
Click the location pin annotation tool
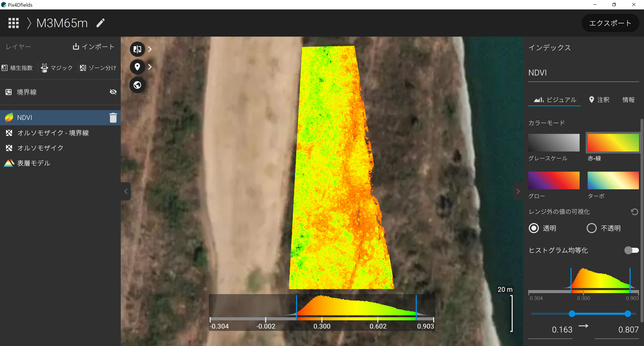pyautogui.click(x=137, y=67)
